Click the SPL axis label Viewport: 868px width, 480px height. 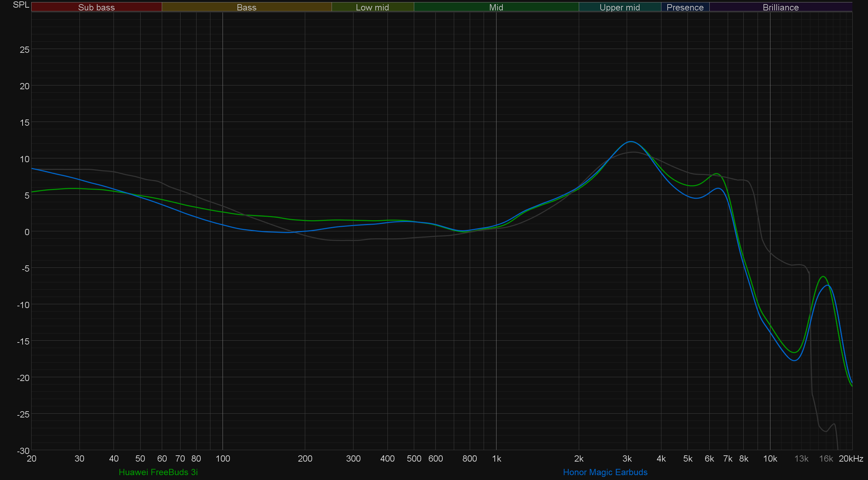tap(21, 5)
